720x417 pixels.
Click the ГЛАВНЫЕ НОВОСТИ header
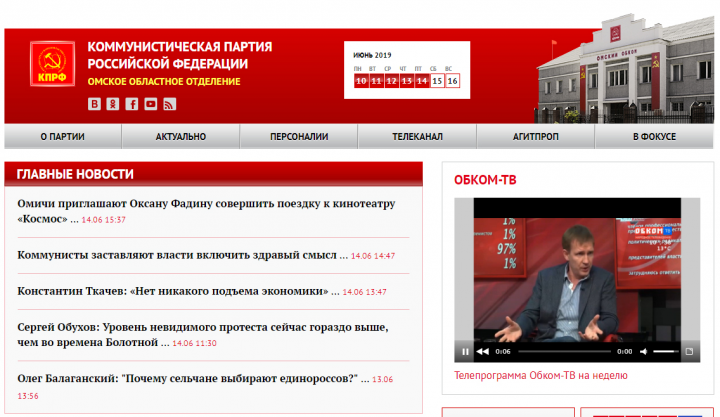pyautogui.click(x=214, y=174)
